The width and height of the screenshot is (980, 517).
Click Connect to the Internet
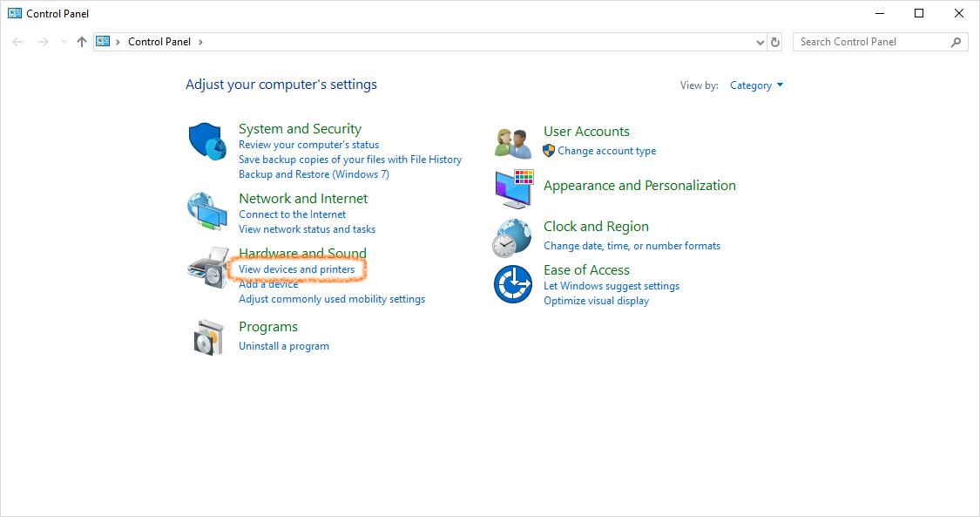[292, 214]
